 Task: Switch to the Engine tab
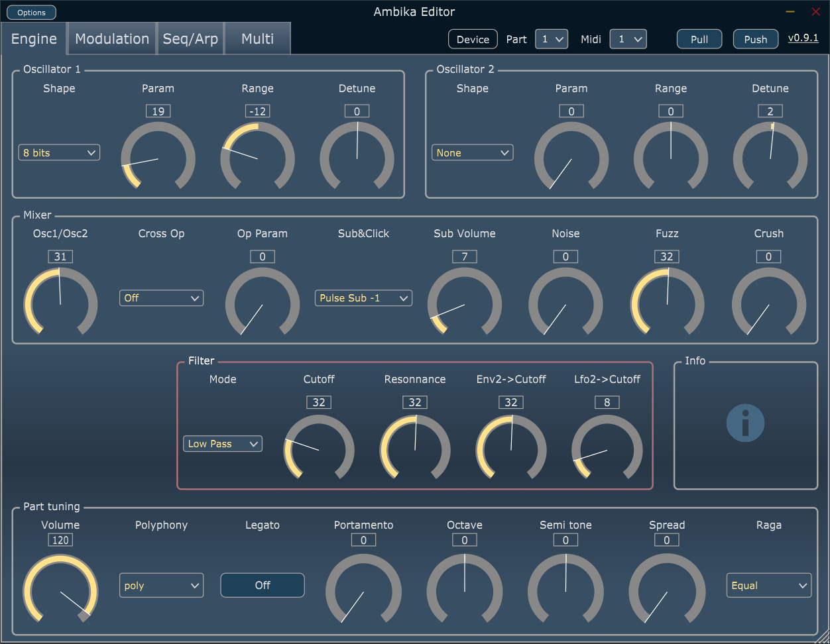(34, 38)
